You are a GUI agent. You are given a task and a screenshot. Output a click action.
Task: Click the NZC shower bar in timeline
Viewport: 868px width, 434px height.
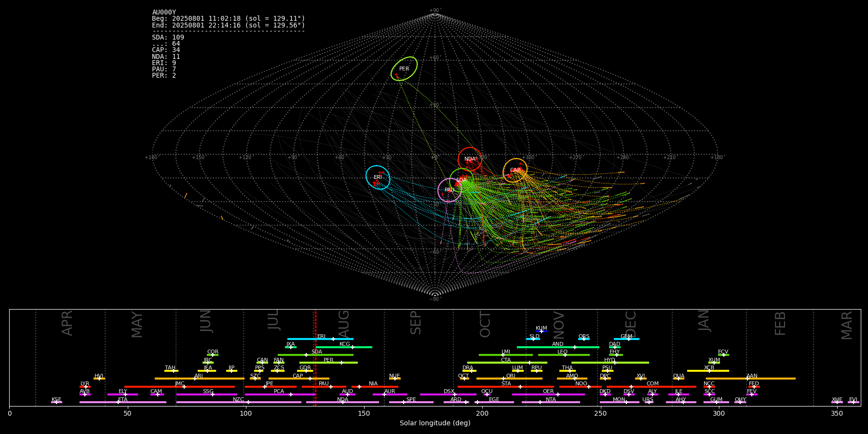tap(239, 402)
